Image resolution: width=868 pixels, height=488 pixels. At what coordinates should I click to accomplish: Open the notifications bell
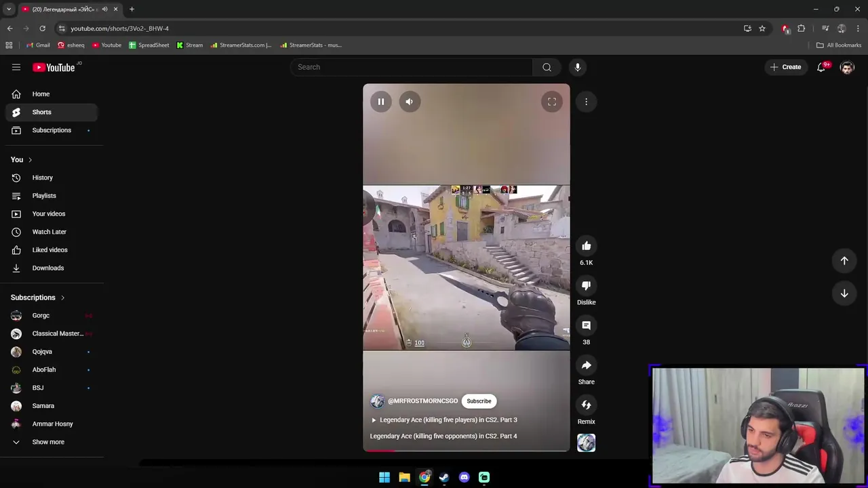(x=821, y=67)
